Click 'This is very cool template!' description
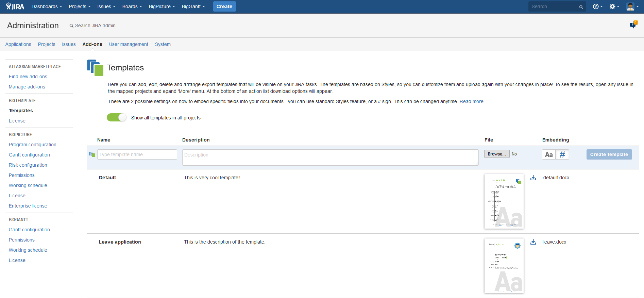The image size is (644, 298). click(212, 178)
